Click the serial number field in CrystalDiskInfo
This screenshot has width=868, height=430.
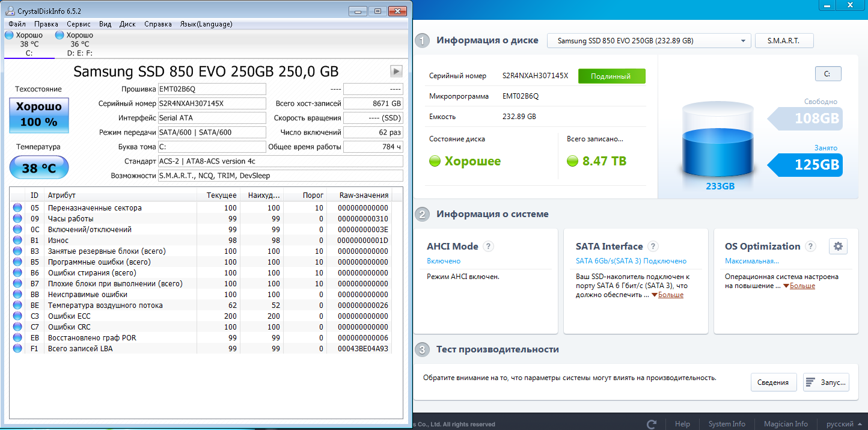pos(212,103)
